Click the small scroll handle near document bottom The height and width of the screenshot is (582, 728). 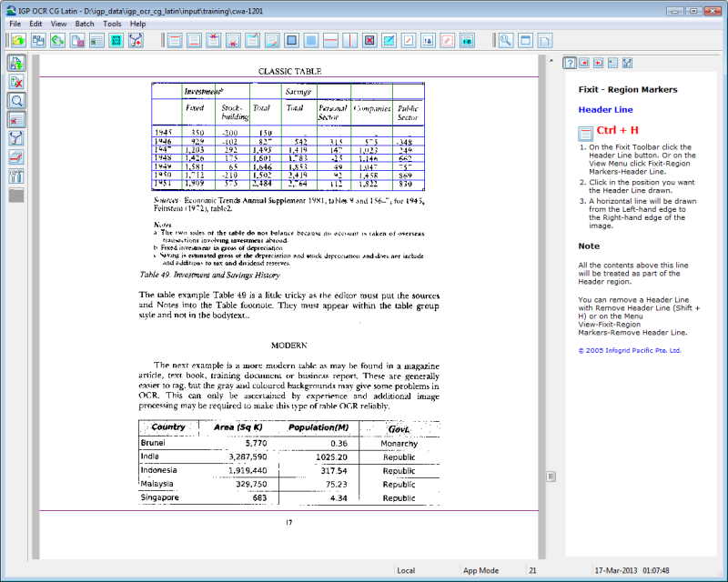551,477
